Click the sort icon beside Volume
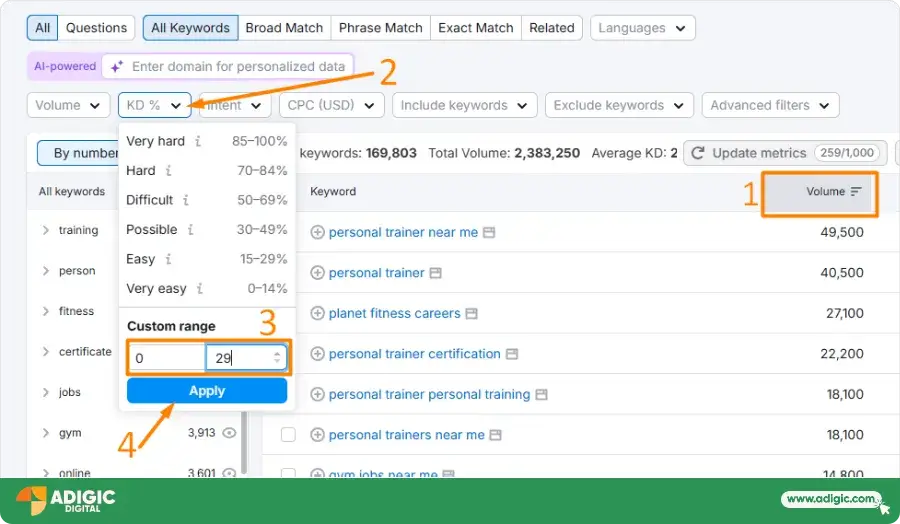900x524 pixels. (856, 192)
